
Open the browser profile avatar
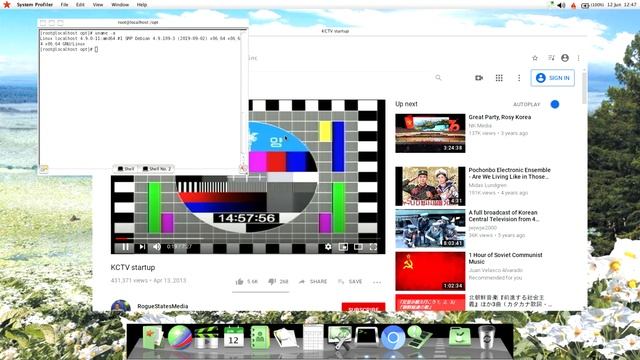tap(565, 58)
